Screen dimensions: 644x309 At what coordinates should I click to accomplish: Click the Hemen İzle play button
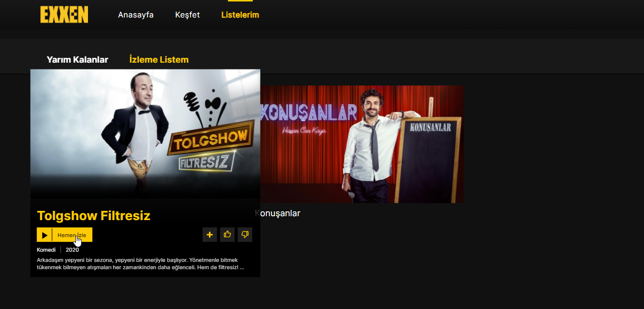tap(65, 235)
